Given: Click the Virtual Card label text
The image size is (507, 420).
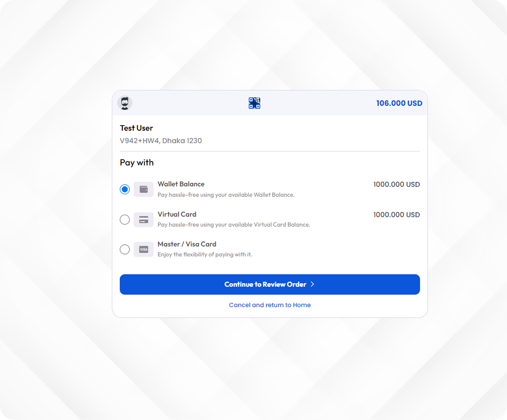Looking at the screenshot, I should click(x=177, y=214).
